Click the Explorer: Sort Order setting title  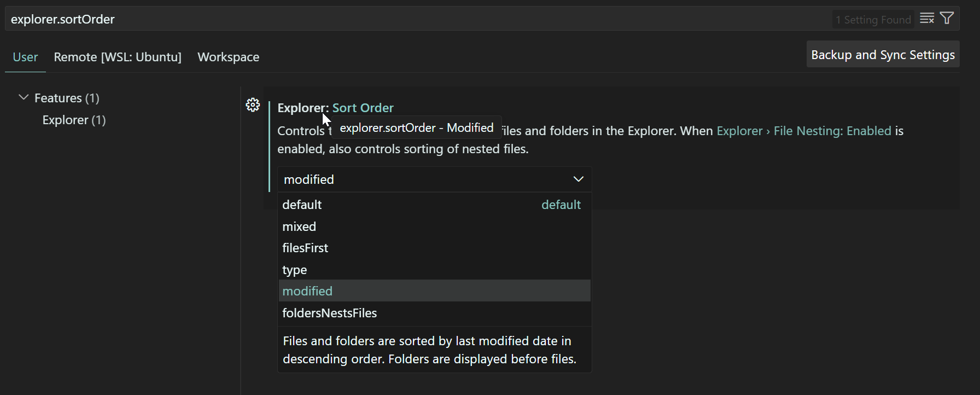[362, 108]
